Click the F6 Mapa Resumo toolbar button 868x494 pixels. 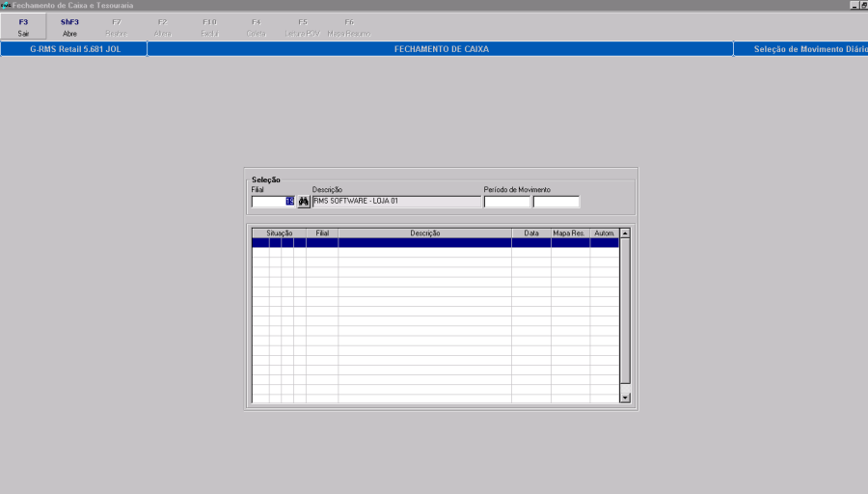tap(349, 27)
